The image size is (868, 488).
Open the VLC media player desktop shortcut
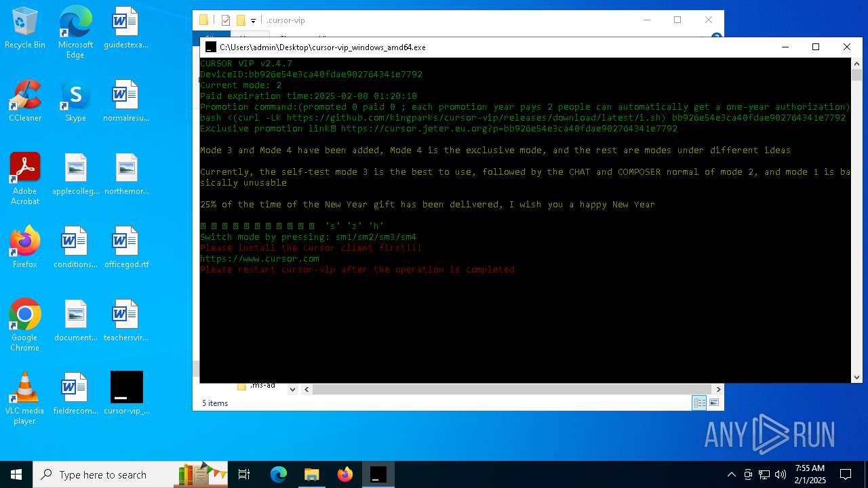coord(25,399)
